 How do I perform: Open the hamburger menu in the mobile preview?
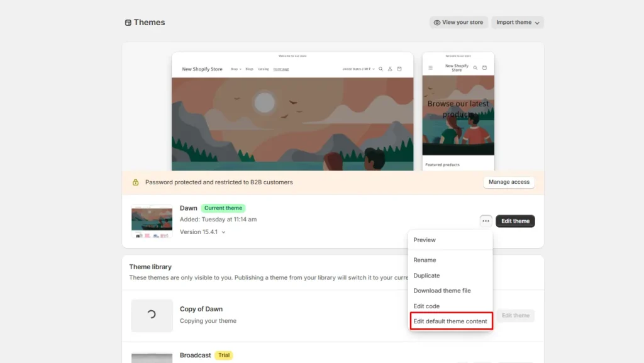430,68
